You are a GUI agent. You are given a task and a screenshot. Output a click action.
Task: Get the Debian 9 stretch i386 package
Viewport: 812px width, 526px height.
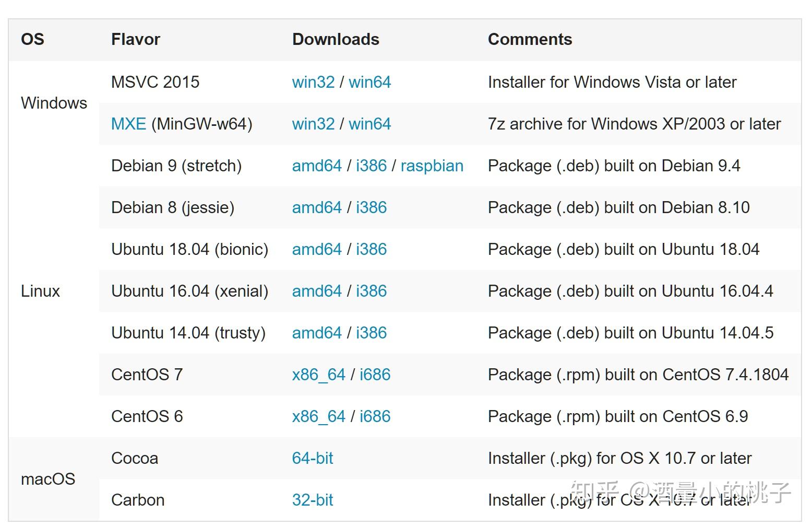371,166
